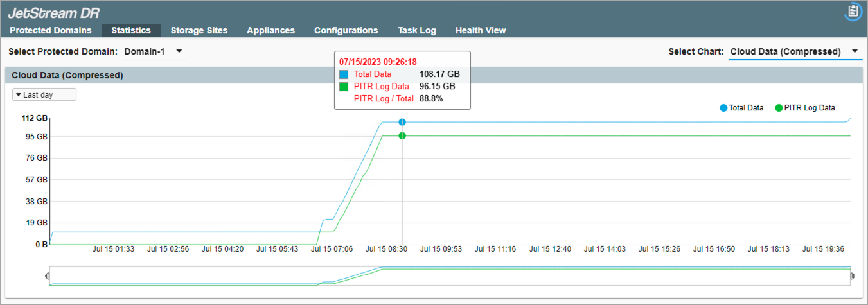Click the right handle of range slider
The image size is (868, 305).
(x=853, y=276)
